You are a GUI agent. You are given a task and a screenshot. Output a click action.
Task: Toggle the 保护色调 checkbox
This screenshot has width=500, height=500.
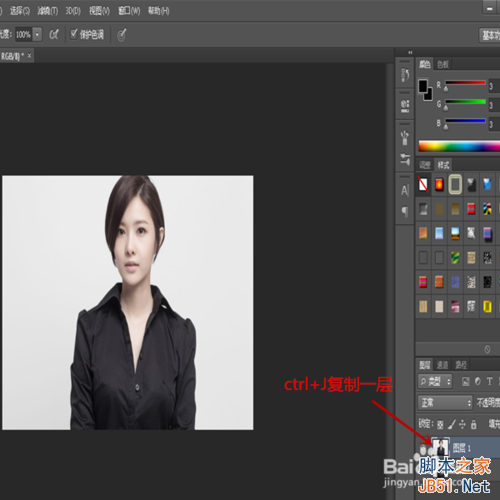pyautogui.click(x=74, y=34)
